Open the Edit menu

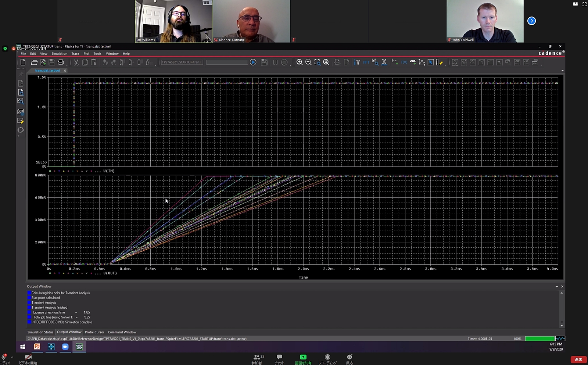click(33, 54)
